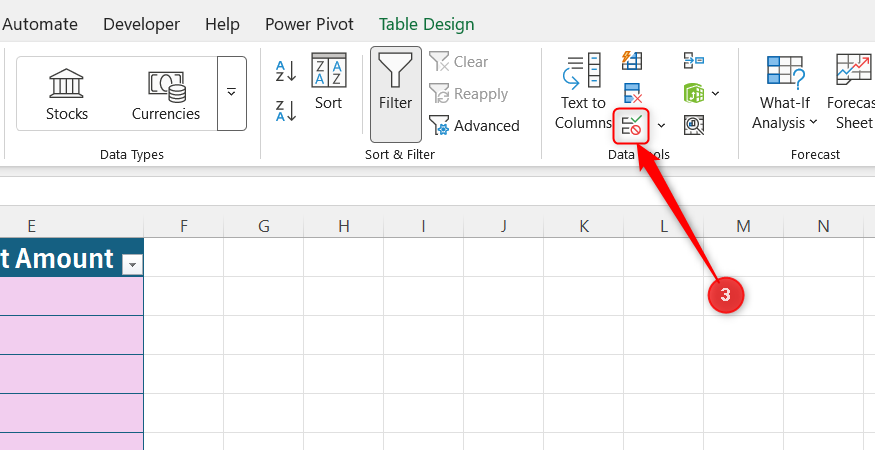
Task: Clear the applied filter
Action: click(x=459, y=61)
